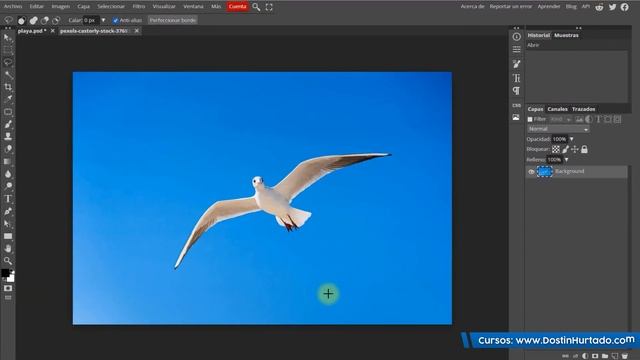Image resolution: width=640 pixels, height=360 pixels.
Task: Hide the Background layer eye icon
Action: (x=531, y=172)
